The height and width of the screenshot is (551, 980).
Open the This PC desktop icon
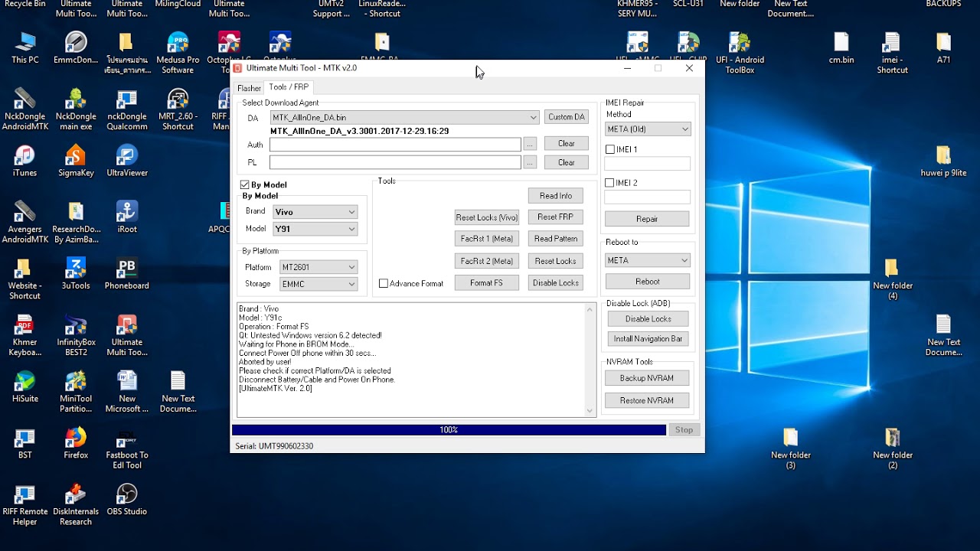[x=24, y=47]
